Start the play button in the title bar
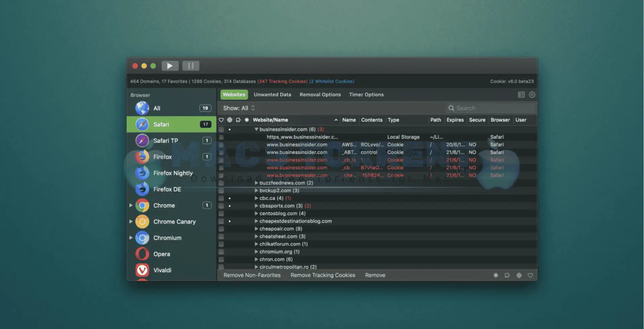Viewport: 644px width, 329px height. [170, 66]
